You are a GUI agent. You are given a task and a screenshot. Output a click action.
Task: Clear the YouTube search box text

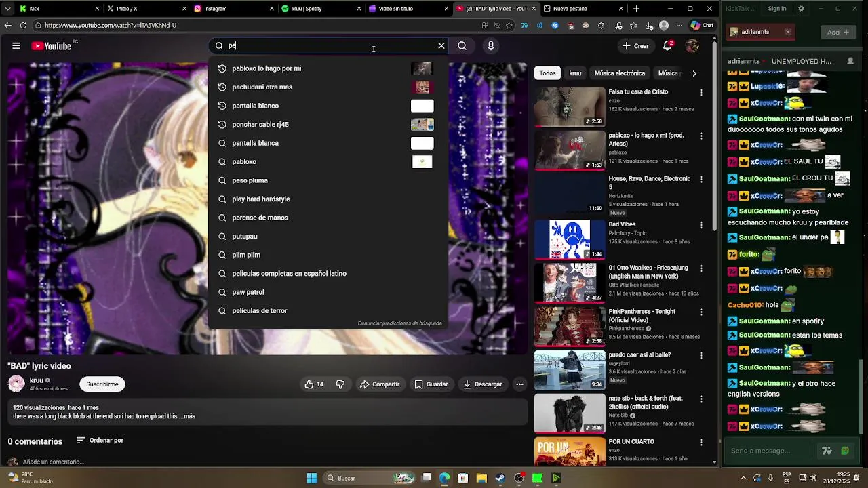tap(441, 46)
